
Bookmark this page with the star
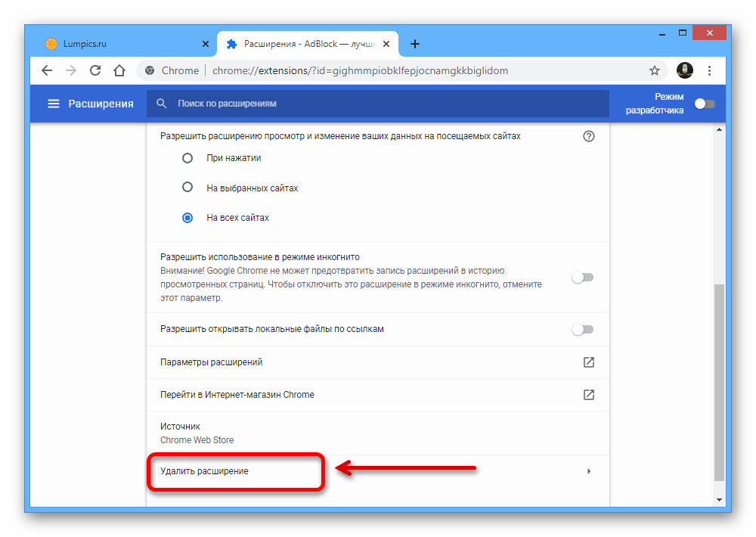[654, 71]
